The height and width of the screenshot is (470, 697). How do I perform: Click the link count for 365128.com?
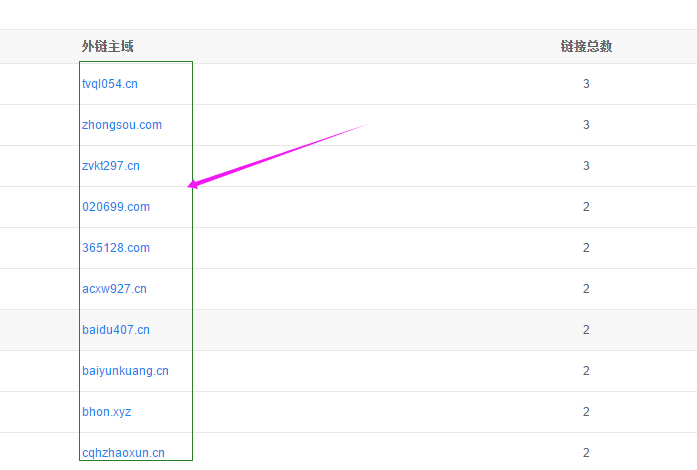pos(586,248)
